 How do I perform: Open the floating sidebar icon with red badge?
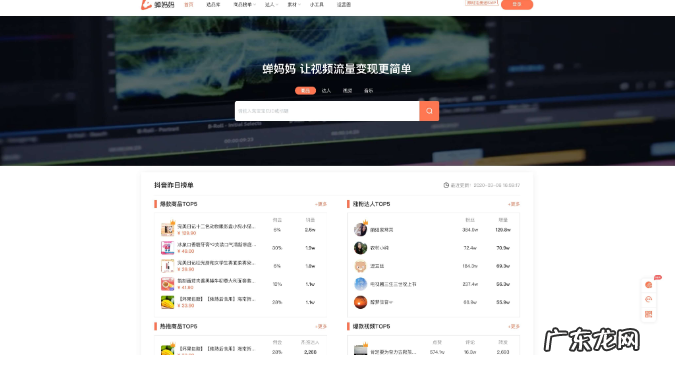[649, 285]
